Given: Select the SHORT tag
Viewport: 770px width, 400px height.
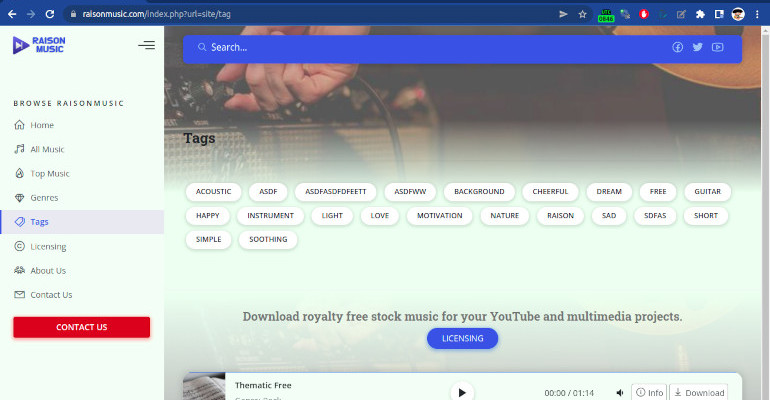Looking at the screenshot, I should 706,215.
